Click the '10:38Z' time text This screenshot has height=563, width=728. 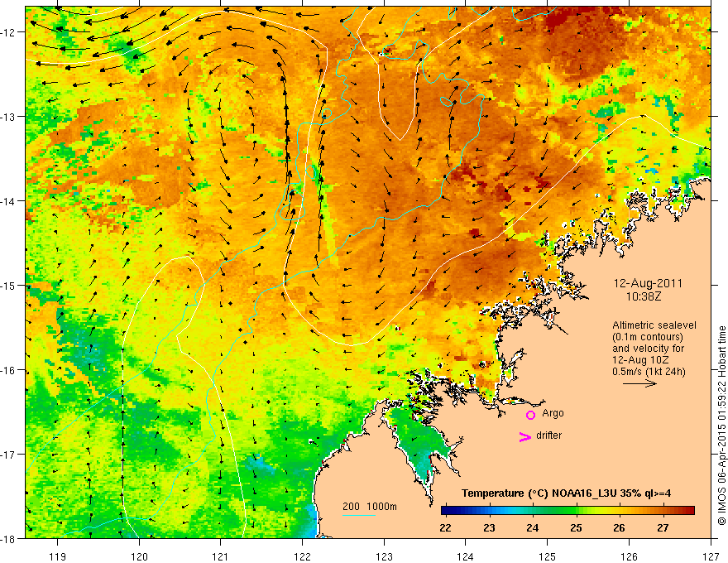coord(643,296)
